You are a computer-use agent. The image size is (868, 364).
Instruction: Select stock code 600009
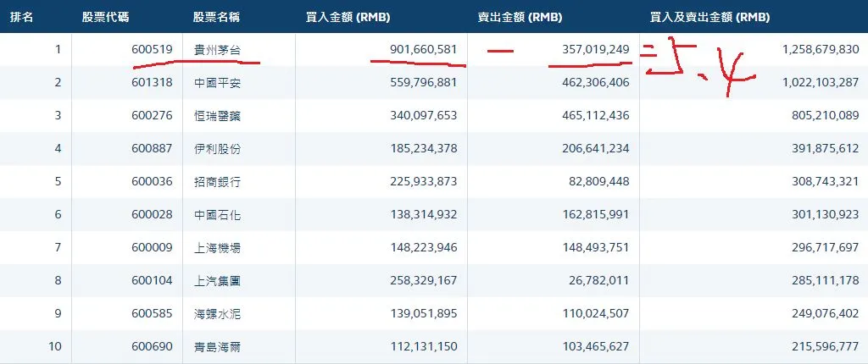(x=153, y=248)
